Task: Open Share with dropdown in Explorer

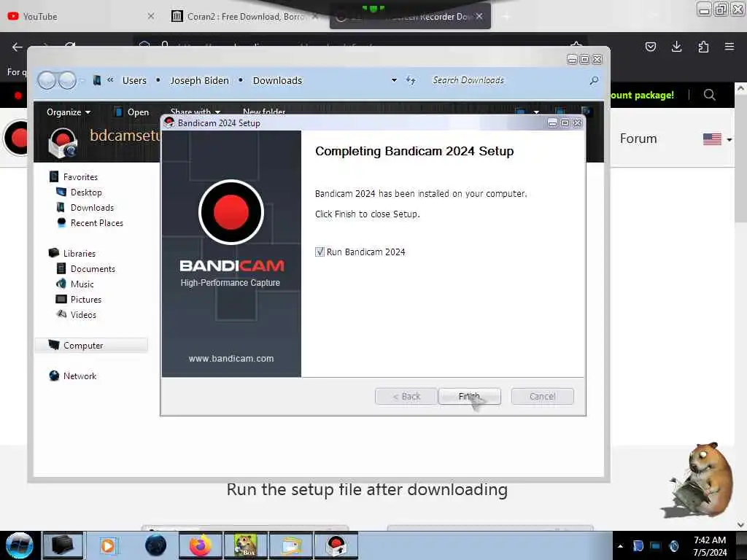Action: tap(196, 112)
